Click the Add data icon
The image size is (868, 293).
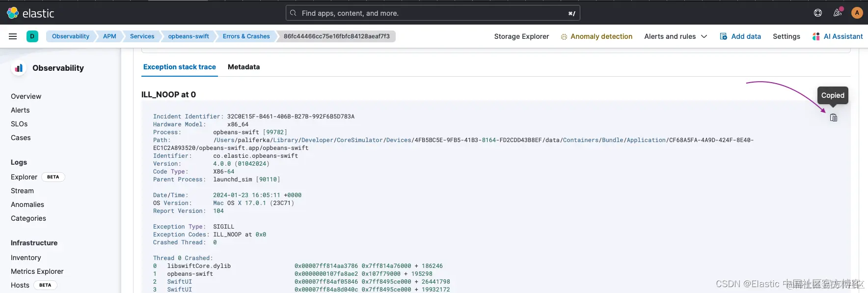pyautogui.click(x=724, y=36)
